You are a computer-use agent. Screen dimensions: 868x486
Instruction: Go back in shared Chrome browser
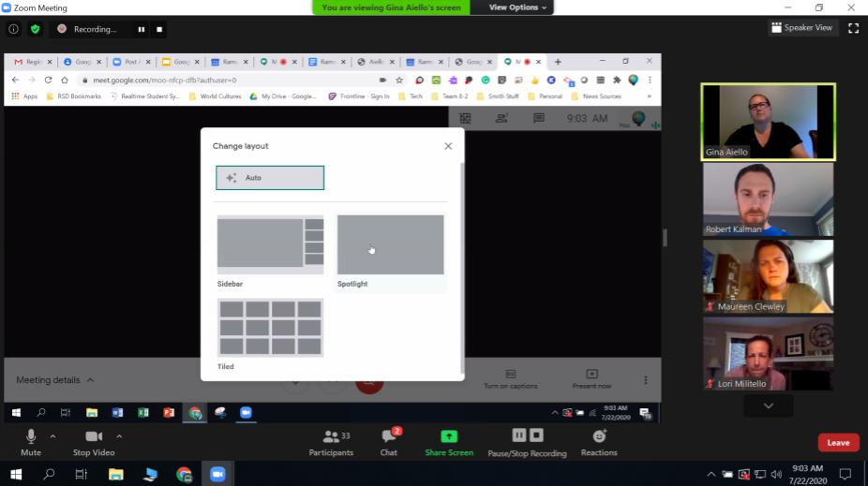(x=16, y=81)
